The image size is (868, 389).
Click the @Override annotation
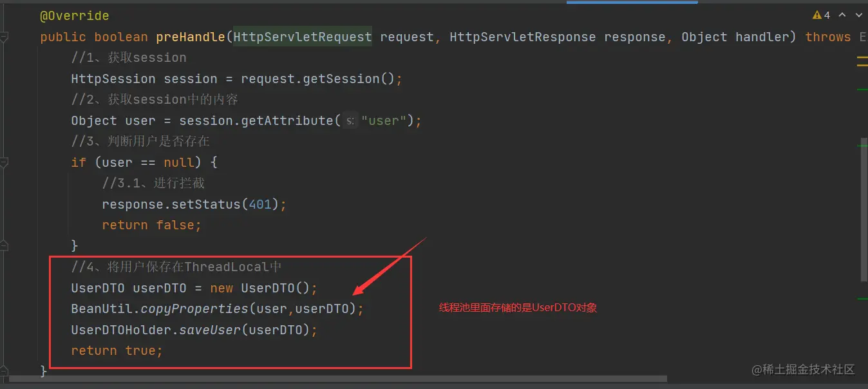(x=75, y=15)
